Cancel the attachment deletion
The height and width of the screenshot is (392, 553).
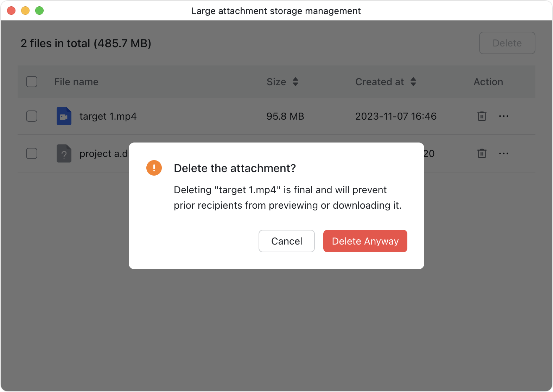(286, 241)
